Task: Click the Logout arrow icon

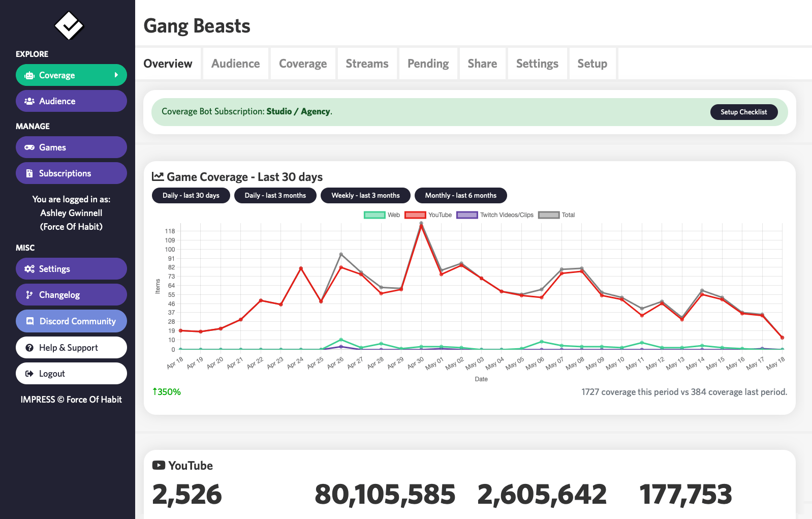Action: pos(29,374)
